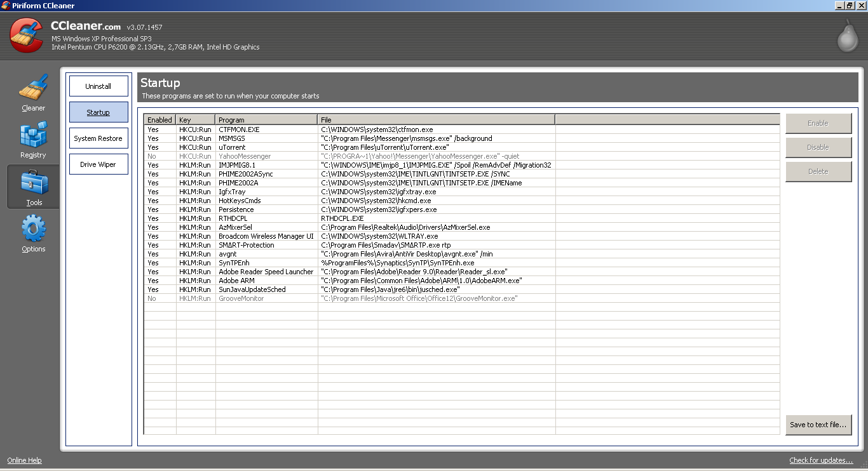
Task: Click the jusched.exe file path
Action: (x=390, y=289)
